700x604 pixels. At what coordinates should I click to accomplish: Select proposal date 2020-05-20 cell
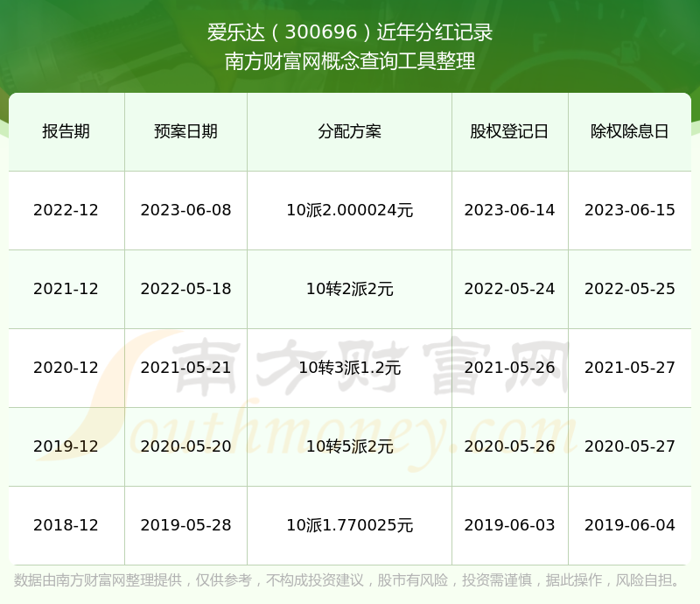pos(185,446)
